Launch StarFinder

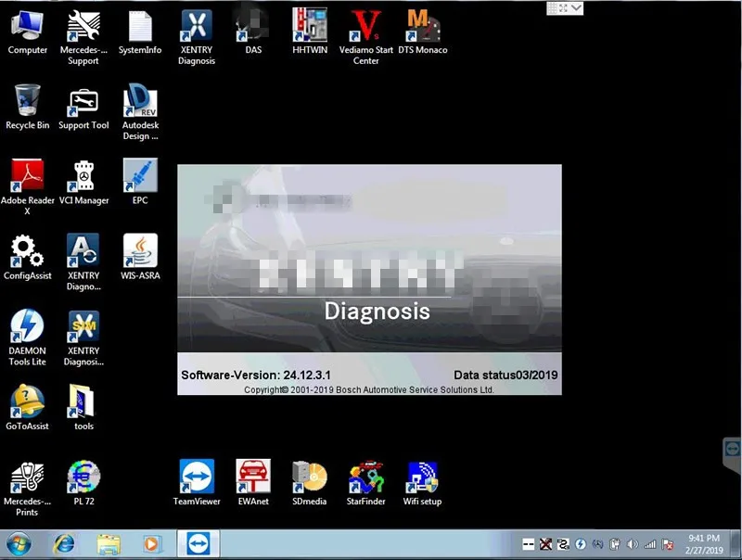coord(365,483)
